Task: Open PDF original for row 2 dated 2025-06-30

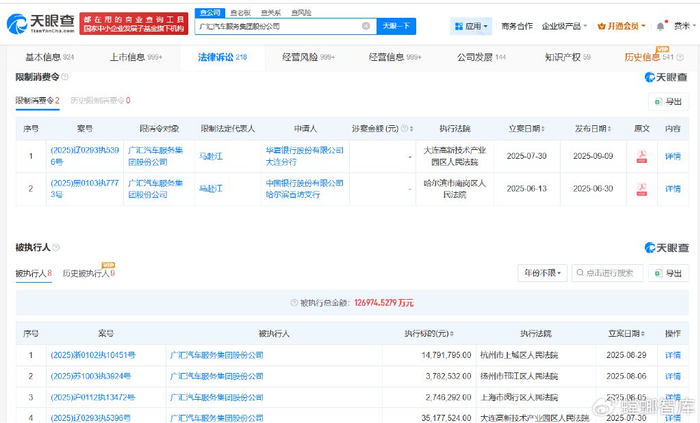Action: (642, 189)
